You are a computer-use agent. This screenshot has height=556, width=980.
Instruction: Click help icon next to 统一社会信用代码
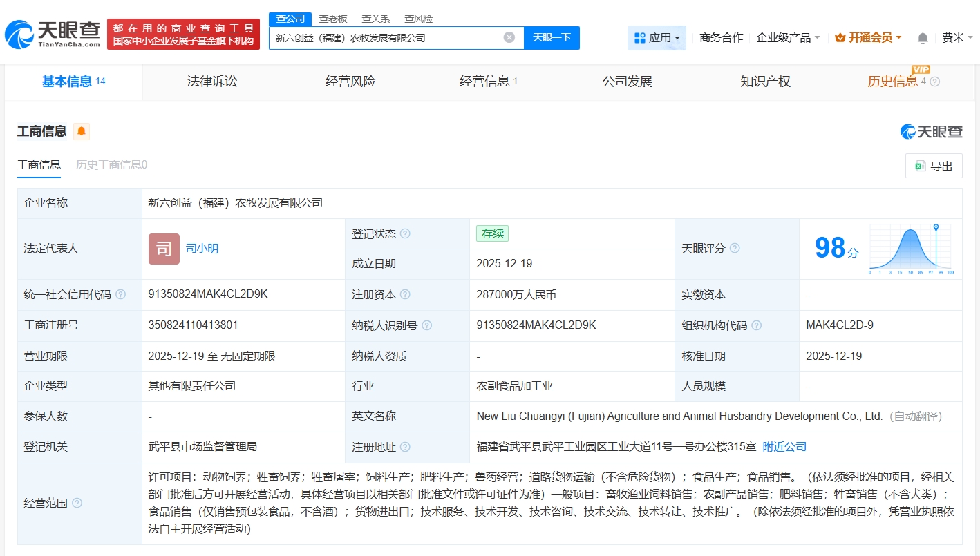tap(121, 294)
